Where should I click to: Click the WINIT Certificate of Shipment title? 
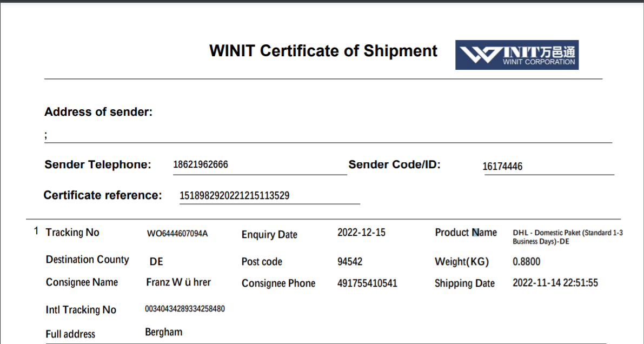[x=323, y=51]
